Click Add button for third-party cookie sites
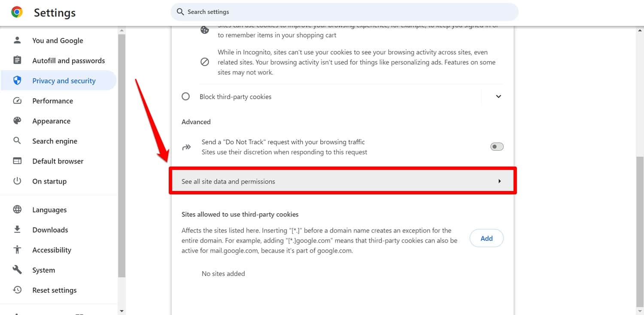This screenshot has width=644, height=315. coord(486,239)
